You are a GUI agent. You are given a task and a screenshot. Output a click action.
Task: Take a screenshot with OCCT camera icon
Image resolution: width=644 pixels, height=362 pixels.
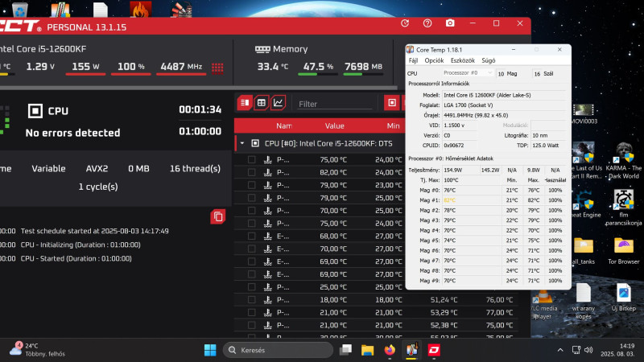point(450,23)
